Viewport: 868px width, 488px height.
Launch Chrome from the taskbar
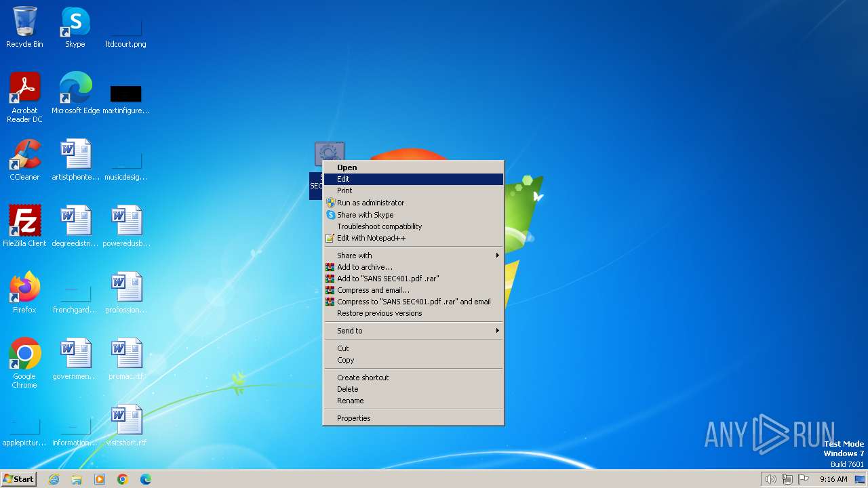[x=123, y=479]
